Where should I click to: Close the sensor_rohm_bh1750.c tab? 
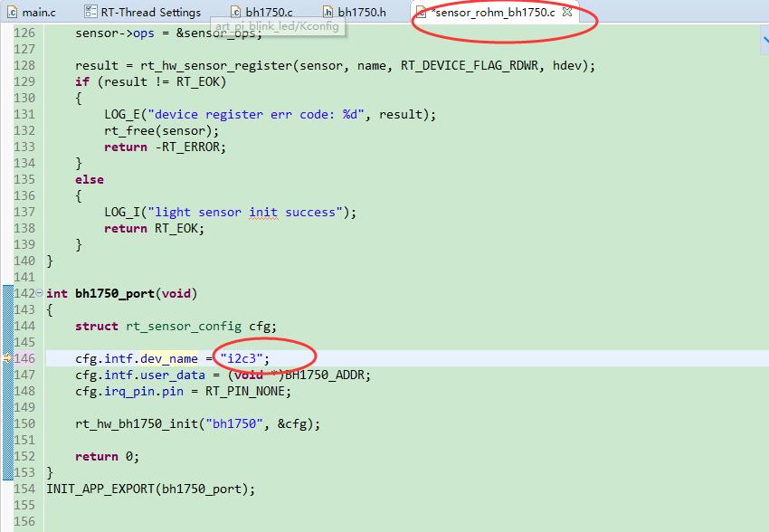567,12
